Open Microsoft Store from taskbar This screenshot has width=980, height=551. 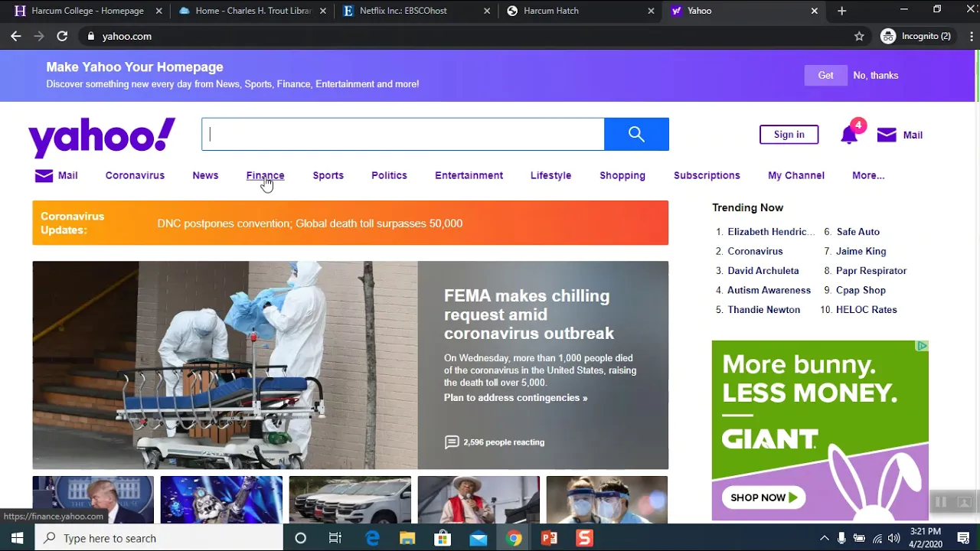click(443, 538)
